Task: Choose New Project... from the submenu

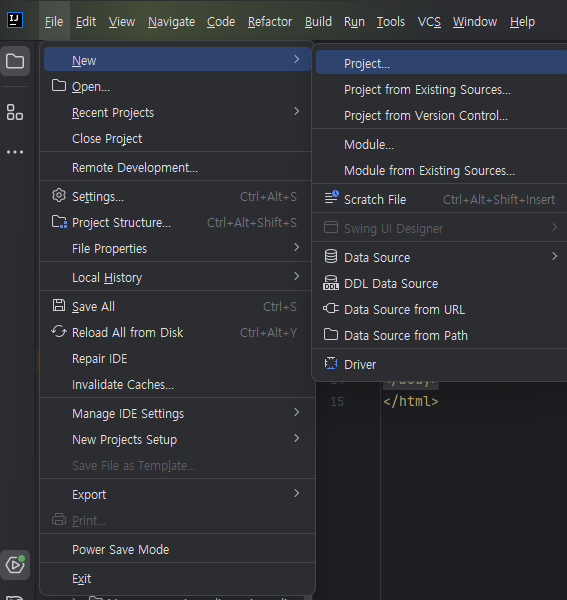Action: (x=442, y=63)
